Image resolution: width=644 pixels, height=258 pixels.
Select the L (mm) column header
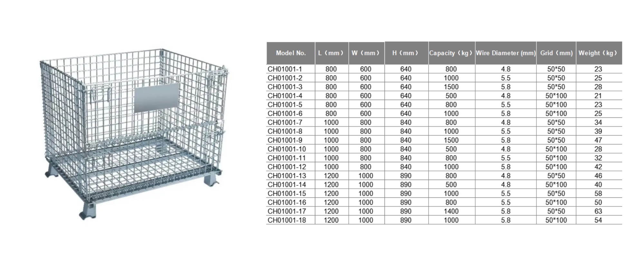(x=331, y=53)
